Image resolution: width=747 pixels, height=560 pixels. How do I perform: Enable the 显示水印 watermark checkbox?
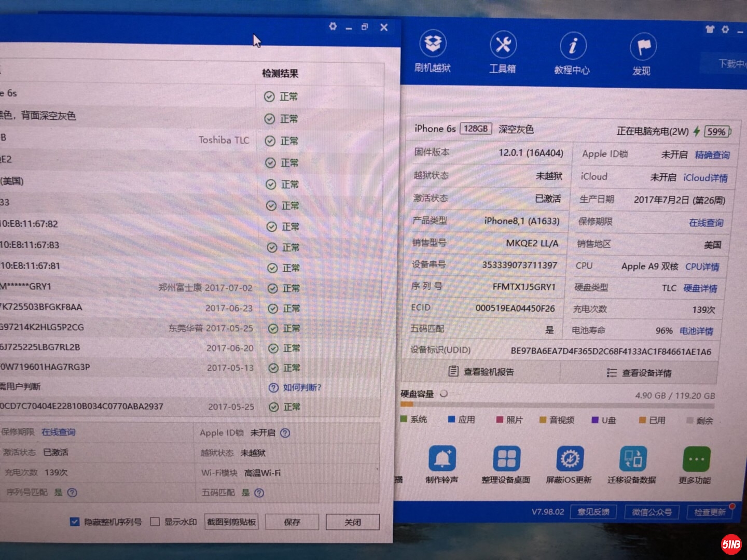point(155,522)
